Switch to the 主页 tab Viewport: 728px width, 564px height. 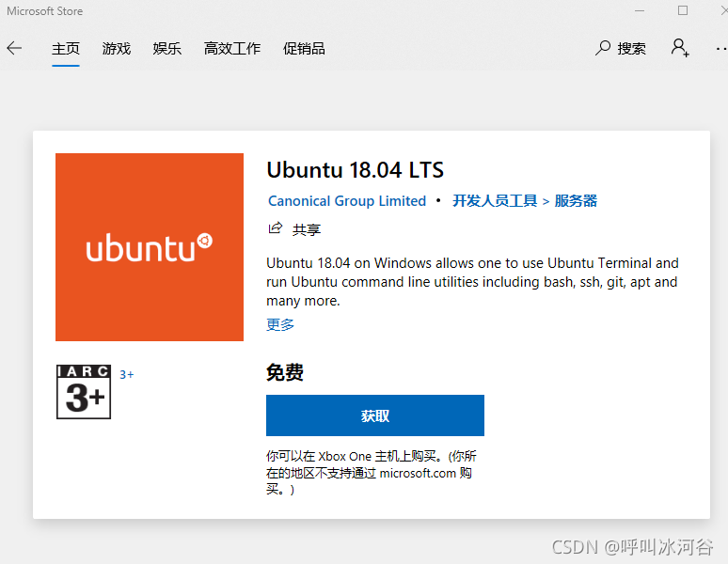[66, 49]
